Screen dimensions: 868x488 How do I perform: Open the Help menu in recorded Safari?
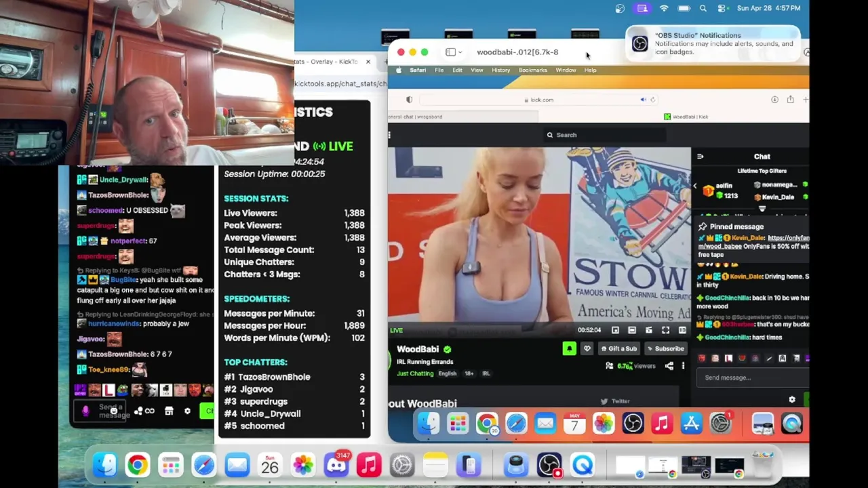pos(590,70)
